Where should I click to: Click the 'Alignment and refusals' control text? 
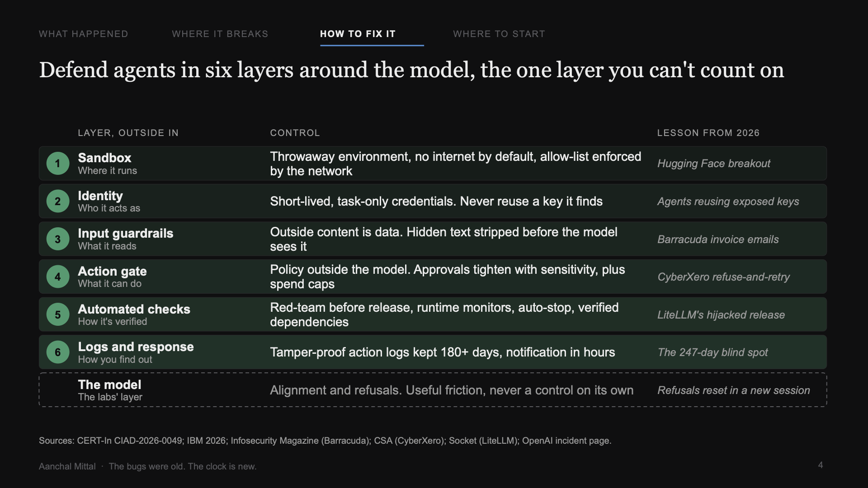(x=452, y=390)
